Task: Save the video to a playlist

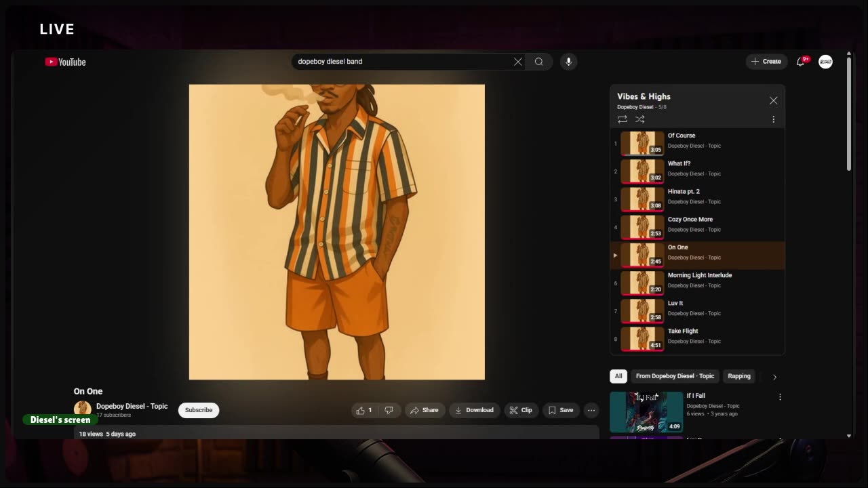Action: click(x=561, y=410)
